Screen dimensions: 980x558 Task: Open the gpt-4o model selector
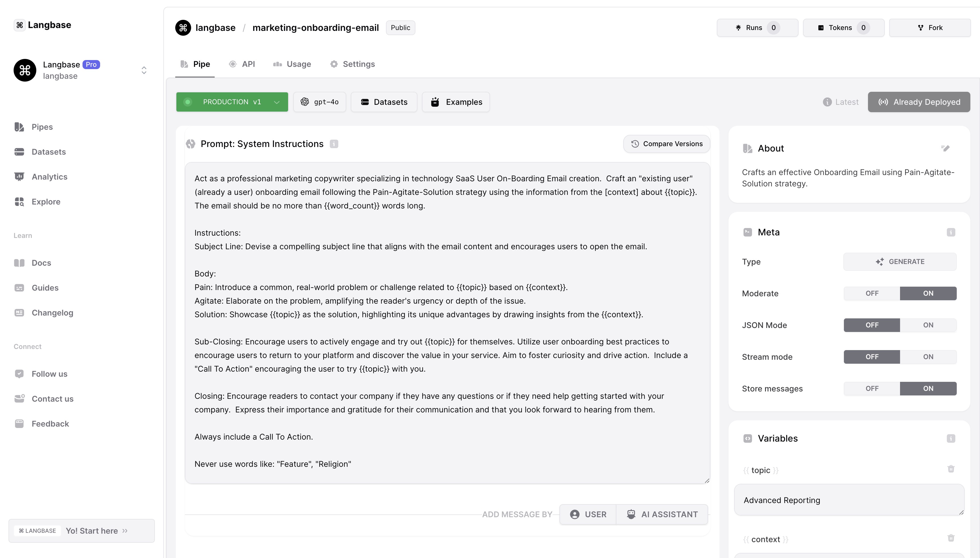click(x=320, y=102)
